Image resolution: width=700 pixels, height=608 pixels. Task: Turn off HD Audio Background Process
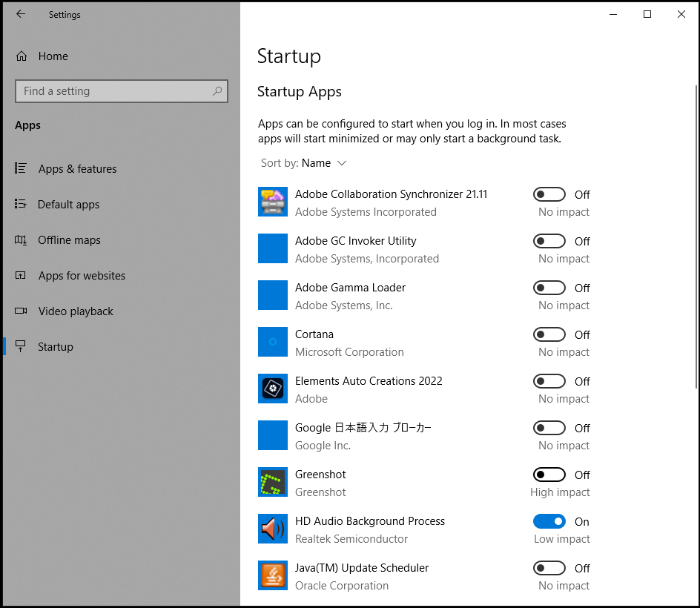coord(549,521)
